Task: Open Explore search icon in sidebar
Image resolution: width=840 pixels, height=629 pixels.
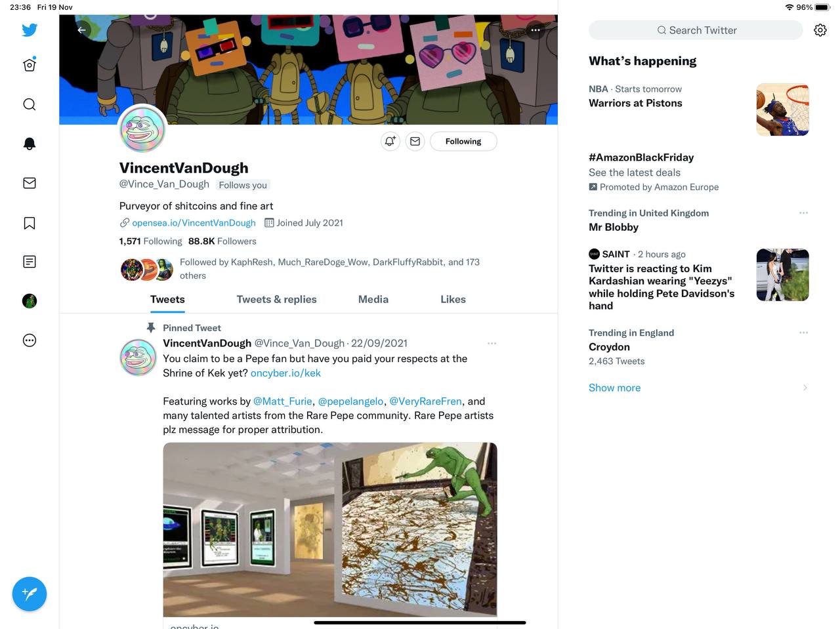Action: point(30,104)
